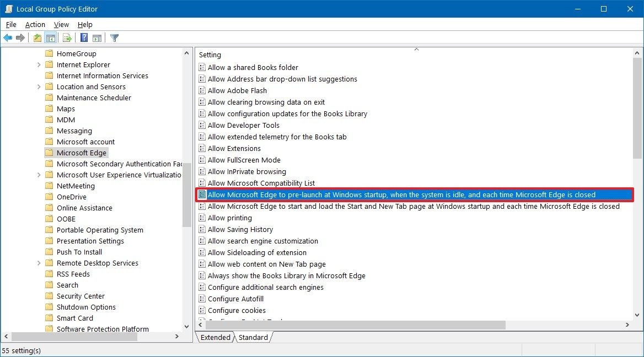
Task: Click the tree pane scroll-down arrow
Action: pyautogui.click(x=187, y=327)
